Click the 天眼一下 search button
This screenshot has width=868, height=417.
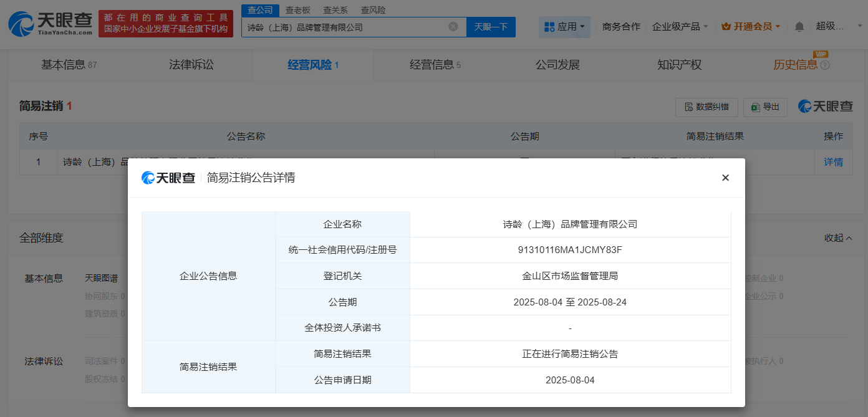coord(491,27)
